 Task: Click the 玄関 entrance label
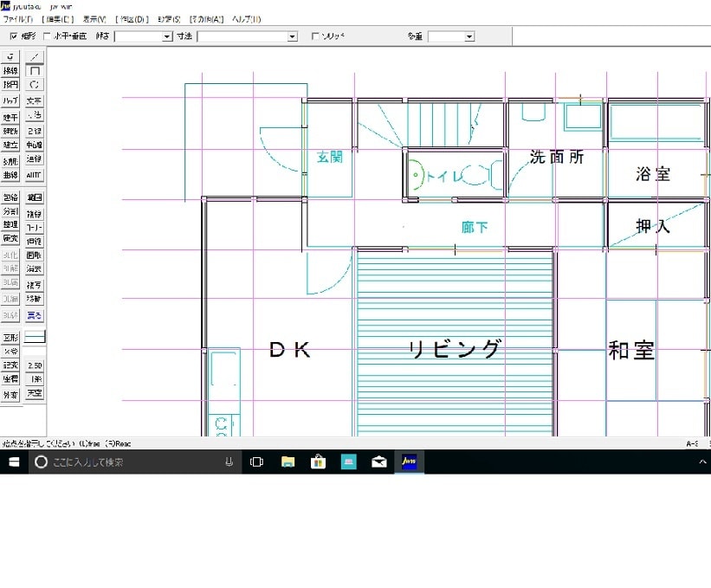pyautogui.click(x=330, y=158)
